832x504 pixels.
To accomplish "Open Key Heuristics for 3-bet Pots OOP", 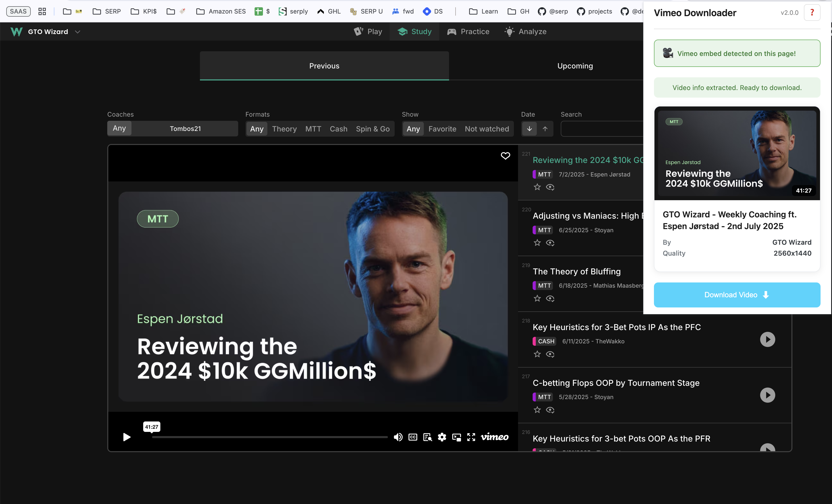I will point(621,438).
